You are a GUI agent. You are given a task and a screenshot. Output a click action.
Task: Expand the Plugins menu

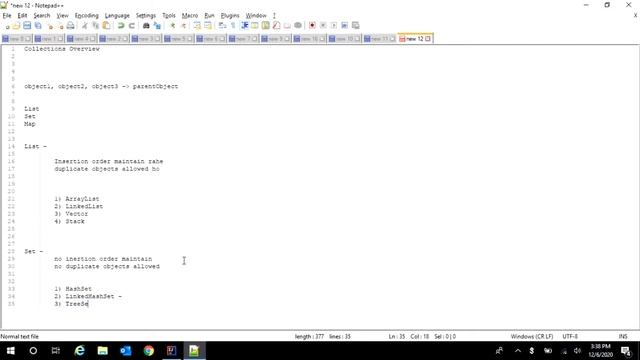[x=230, y=16]
